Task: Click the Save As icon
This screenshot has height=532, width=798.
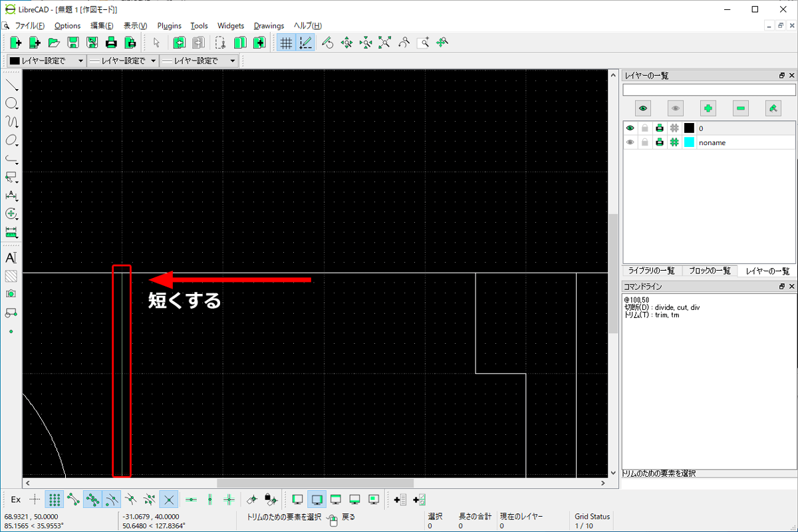Action: pos(92,43)
